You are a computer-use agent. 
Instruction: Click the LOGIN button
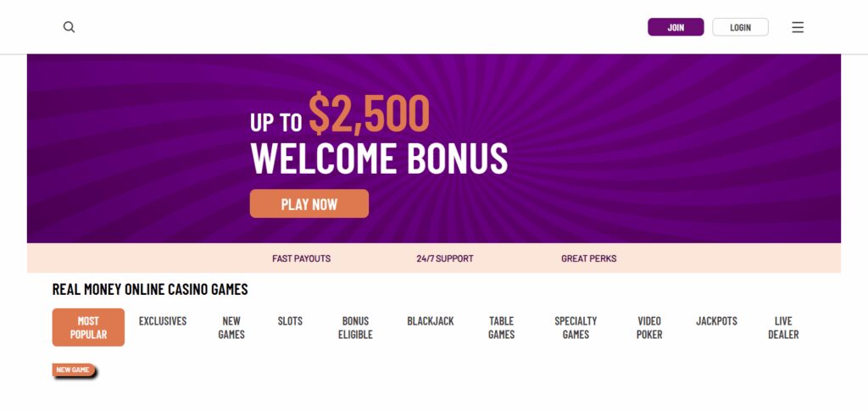(x=740, y=27)
